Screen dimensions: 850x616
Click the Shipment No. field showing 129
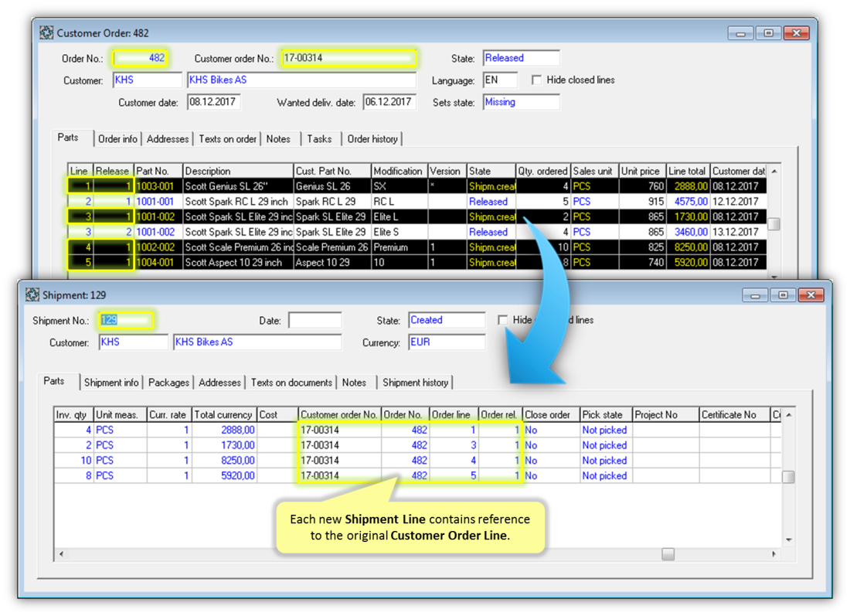point(126,320)
